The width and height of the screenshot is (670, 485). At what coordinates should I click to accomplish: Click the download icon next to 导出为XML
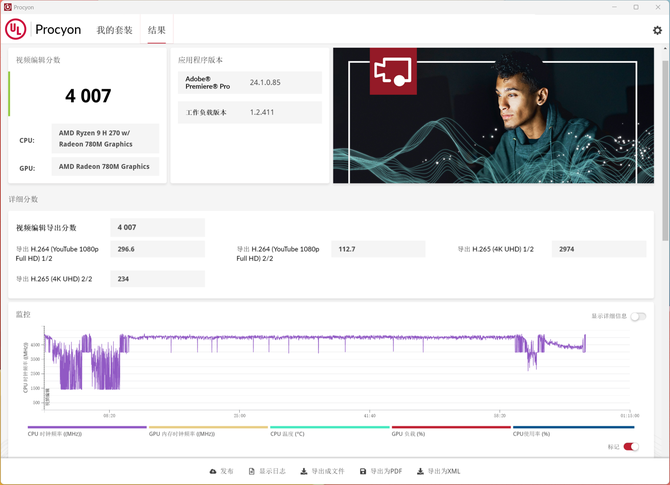click(420, 471)
